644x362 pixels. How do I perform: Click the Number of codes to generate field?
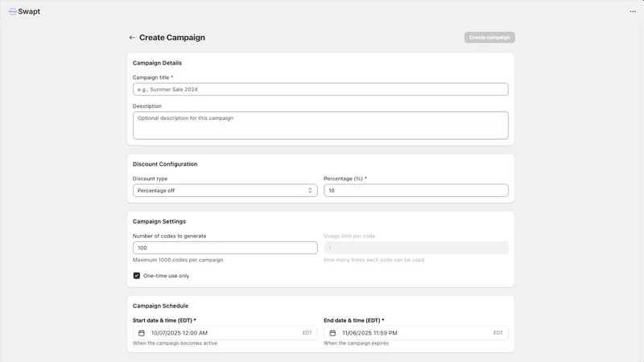coord(225,248)
